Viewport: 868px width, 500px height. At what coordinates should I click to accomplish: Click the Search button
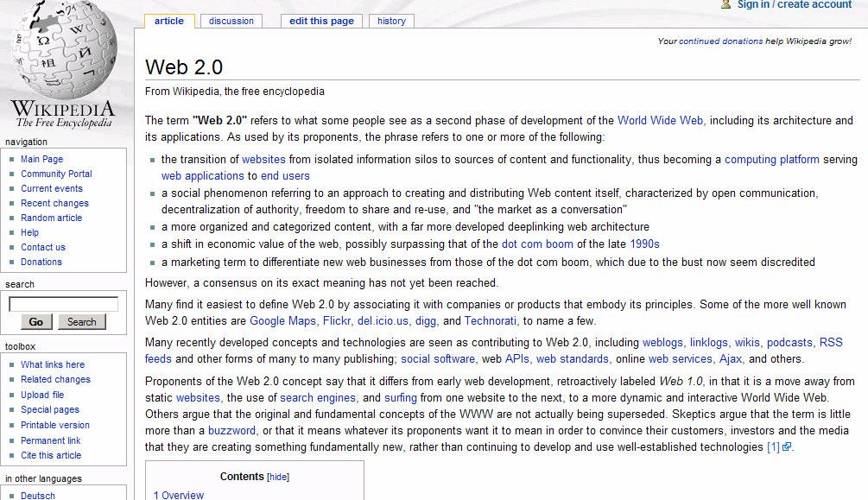82,322
